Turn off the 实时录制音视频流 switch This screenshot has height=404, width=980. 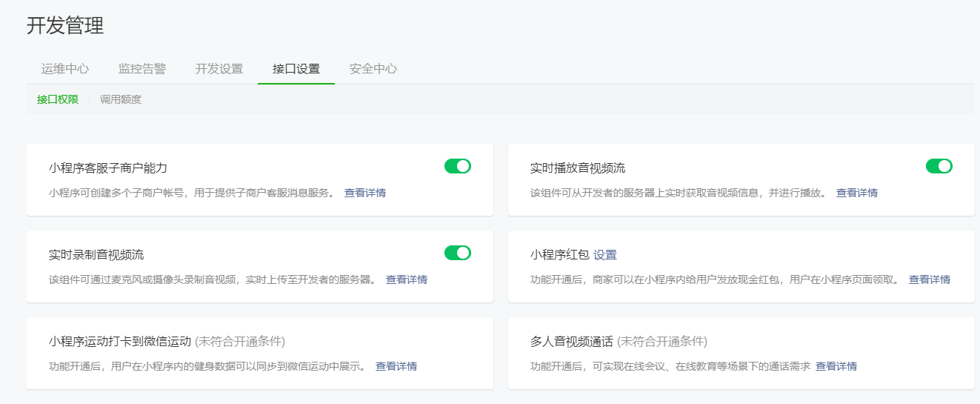(458, 253)
